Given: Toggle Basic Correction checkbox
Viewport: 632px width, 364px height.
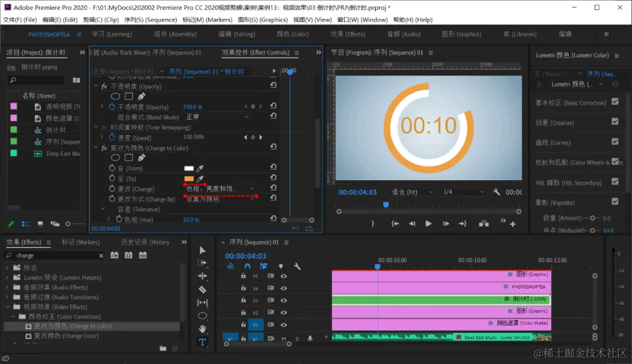Looking at the screenshot, I should point(615,102).
